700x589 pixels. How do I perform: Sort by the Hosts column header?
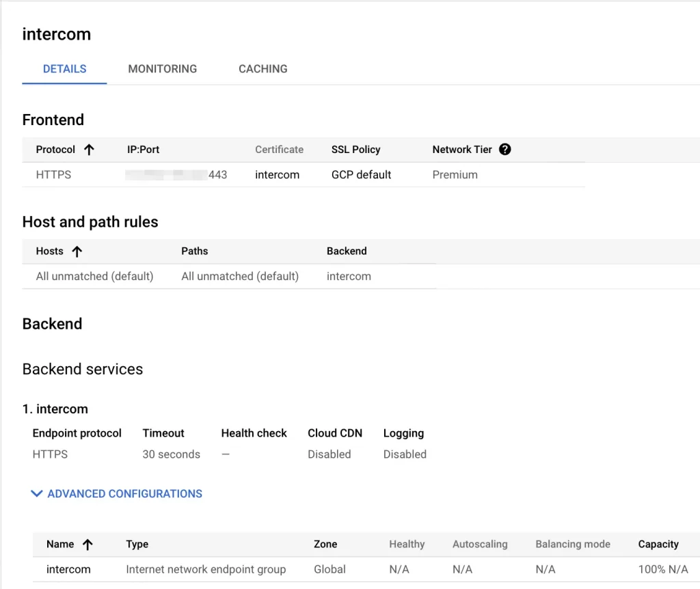coord(49,251)
